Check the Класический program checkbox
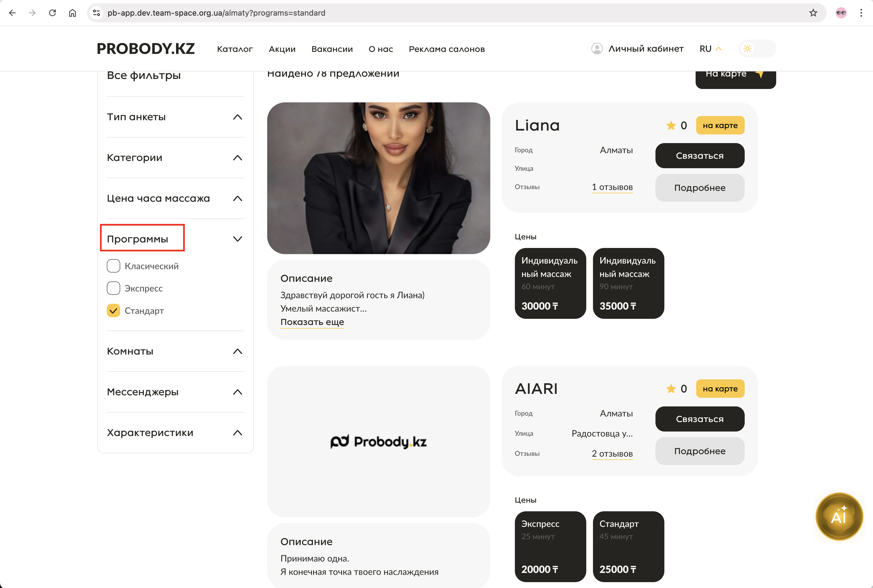This screenshot has width=873, height=588. point(113,266)
